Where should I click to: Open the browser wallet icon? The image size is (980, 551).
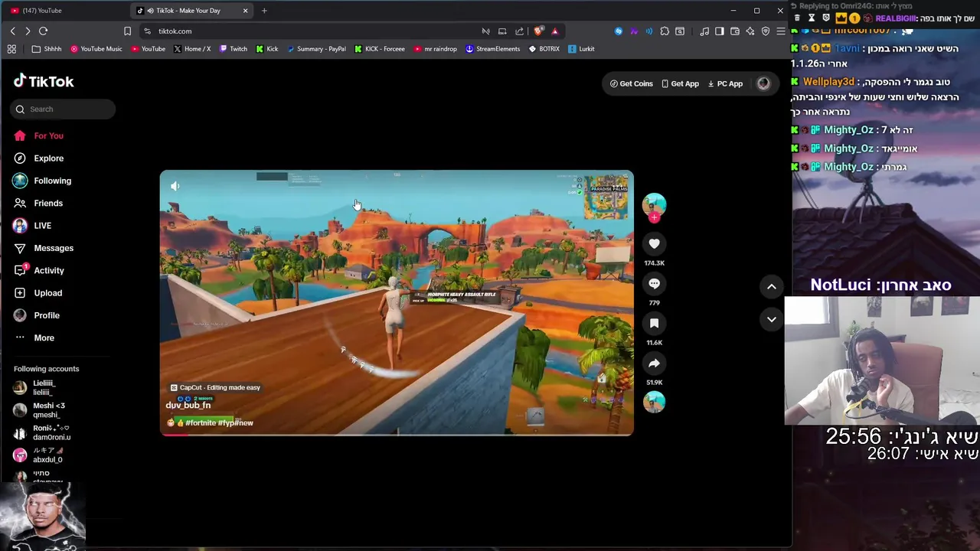(735, 31)
